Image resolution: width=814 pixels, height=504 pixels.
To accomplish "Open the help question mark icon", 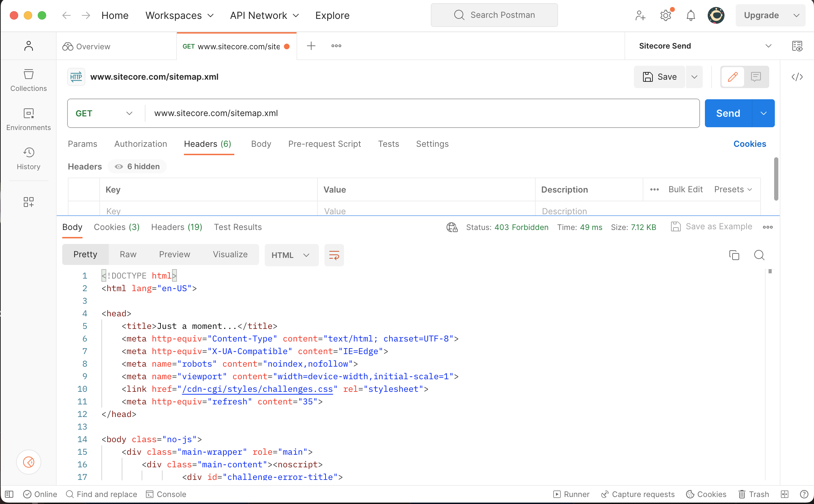I will [x=804, y=494].
